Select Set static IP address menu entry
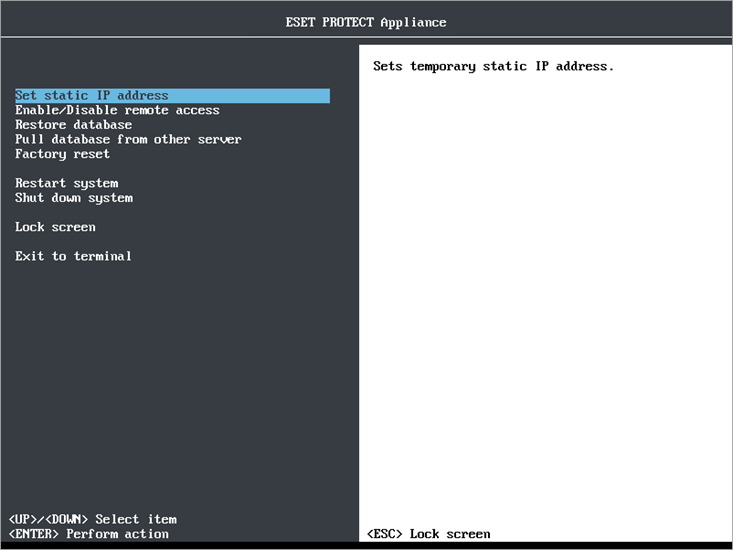The width and height of the screenshot is (733, 550). [172, 95]
